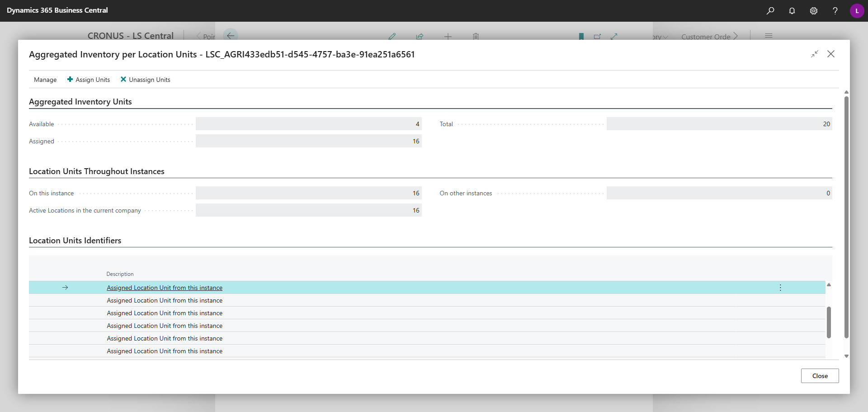Open the search magnifier in top bar
The width and height of the screenshot is (868, 412).
point(770,11)
